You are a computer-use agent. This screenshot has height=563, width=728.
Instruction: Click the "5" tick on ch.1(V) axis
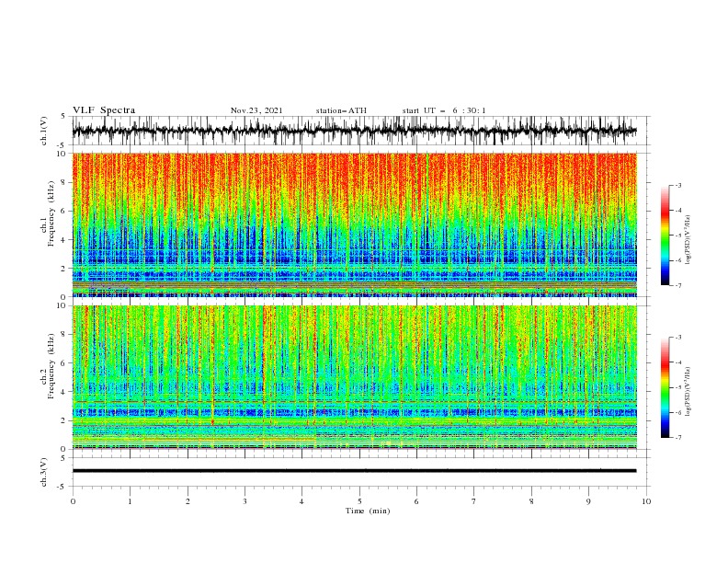coord(63,116)
